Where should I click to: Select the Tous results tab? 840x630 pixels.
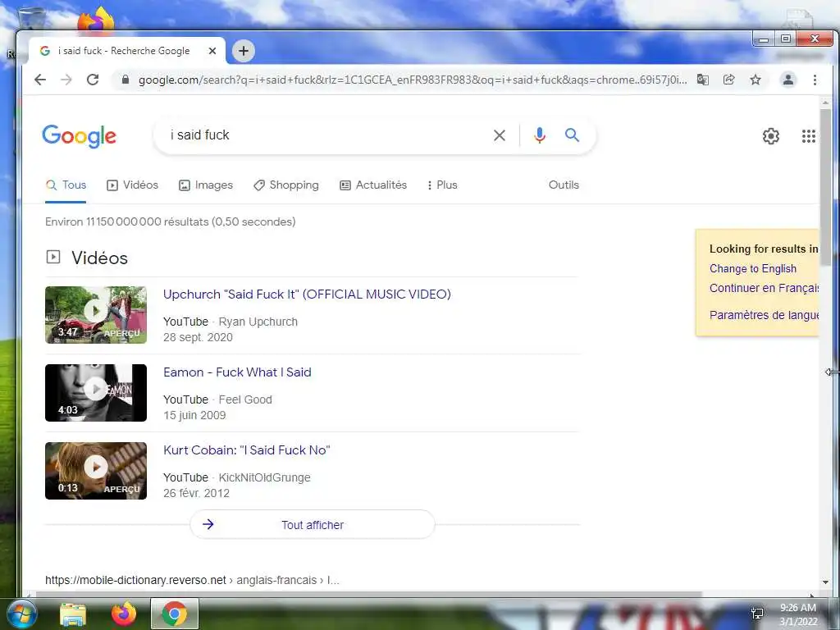pos(66,185)
